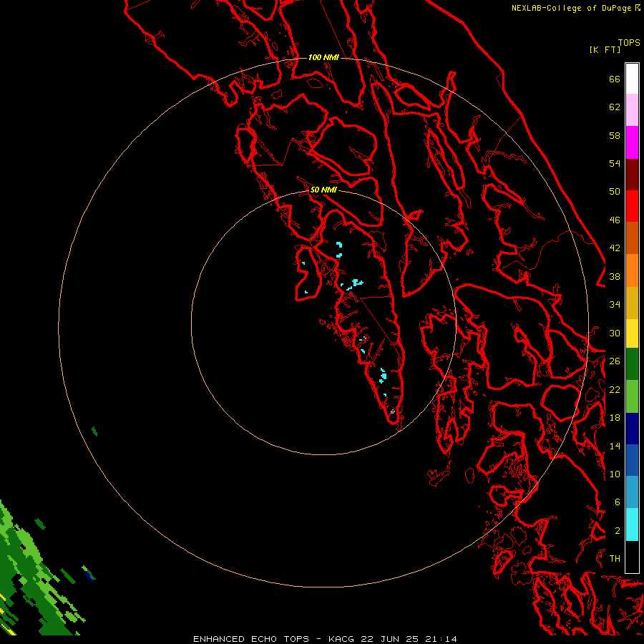Viewport: 644px width, 644px height.
Task: Click the NEXLAB-College of DuPage label
Action: click(575, 8)
